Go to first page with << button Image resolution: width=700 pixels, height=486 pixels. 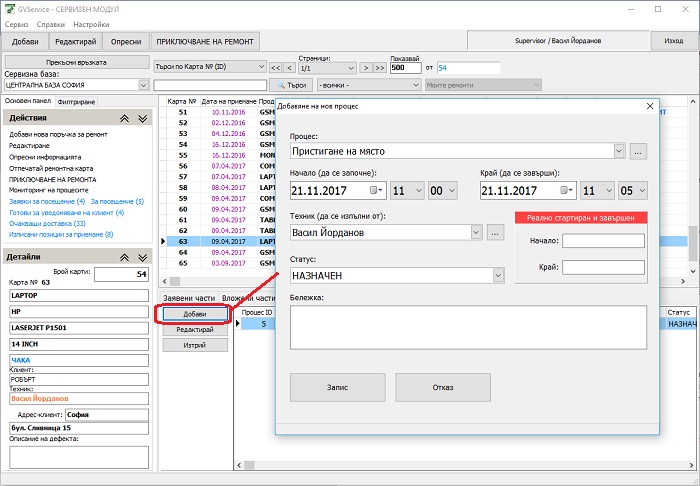(x=275, y=68)
